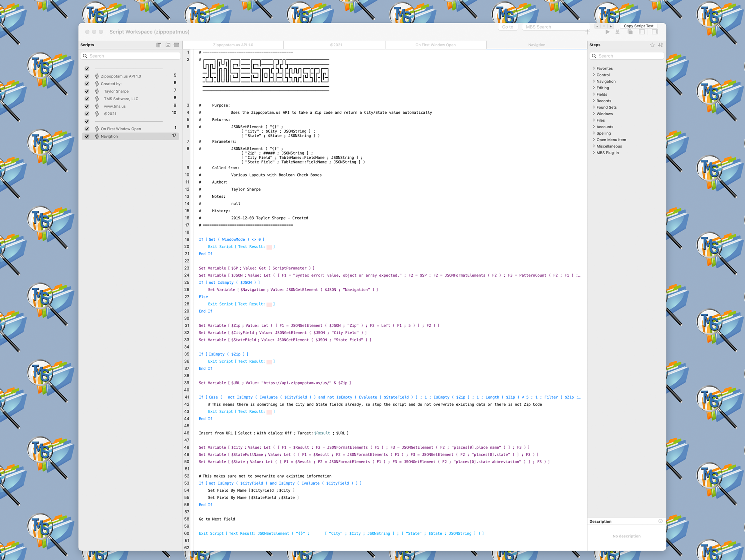745x560 pixels.
Task: Uncheck Navigtion script checkbox
Action: click(87, 136)
